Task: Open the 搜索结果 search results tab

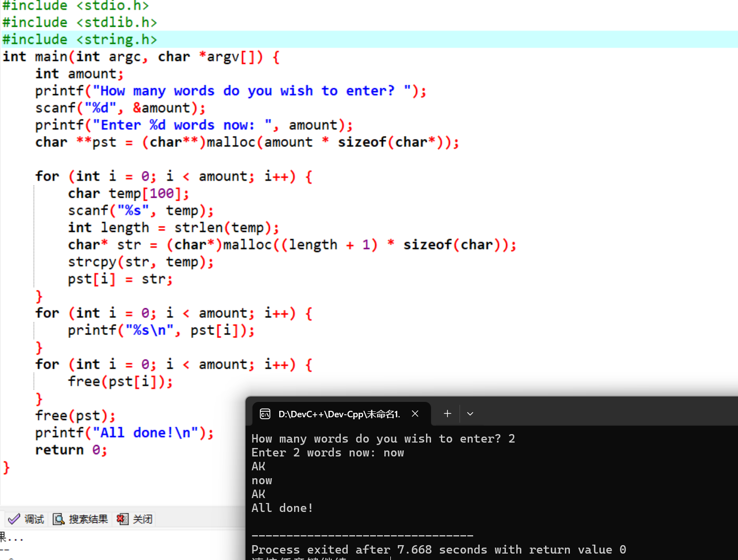Action: (81, 519)
